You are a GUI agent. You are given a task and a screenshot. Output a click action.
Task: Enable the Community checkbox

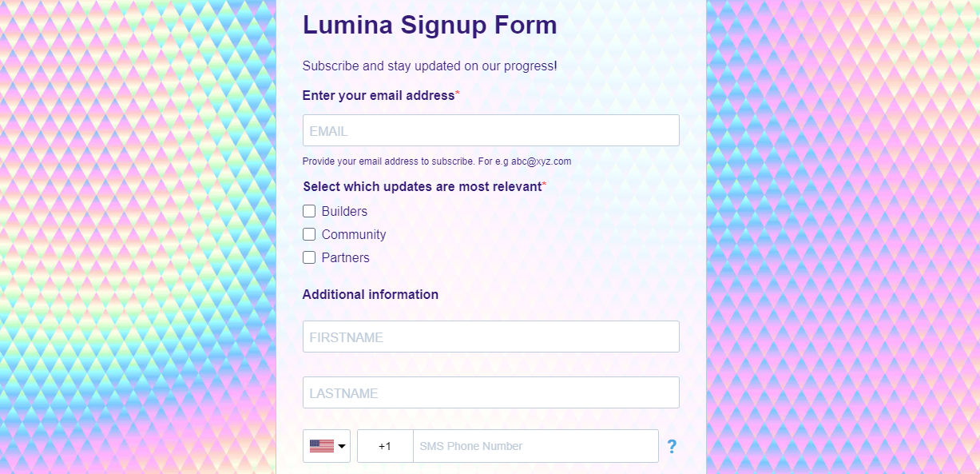309,234
